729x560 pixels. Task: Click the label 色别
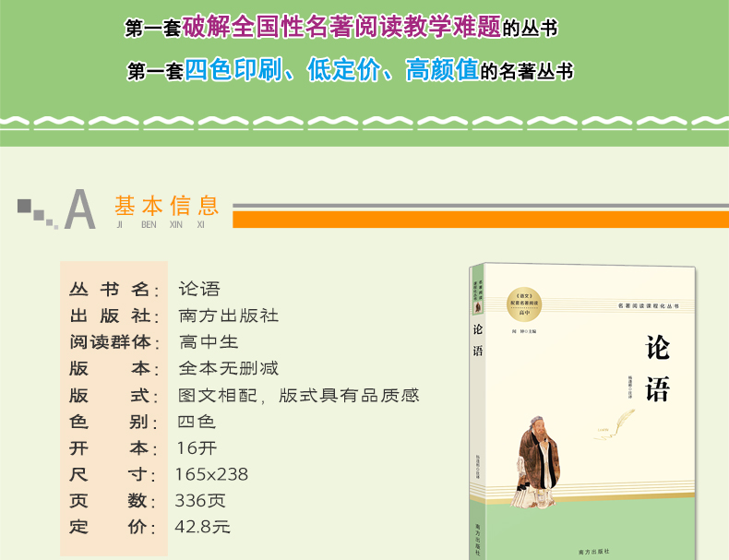[x=114, y=422]
